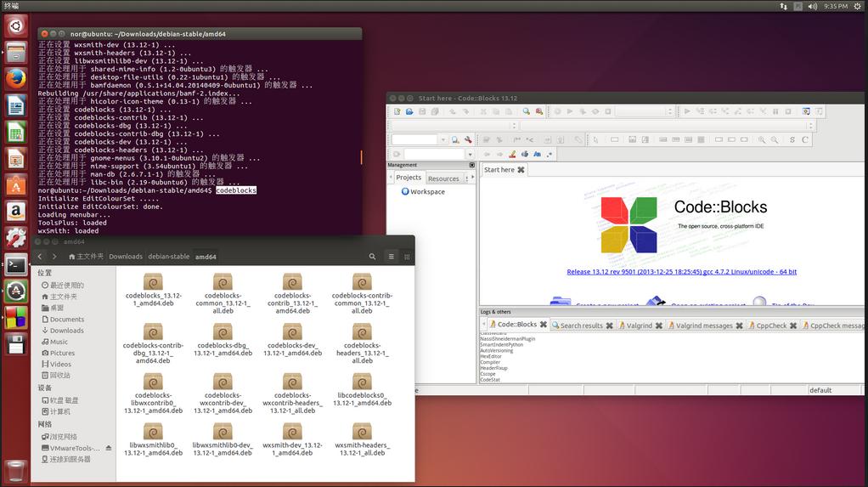Open Ubuntu Dash from the launcher
This screenshot has width=868, height=487.
coord(16,25)
